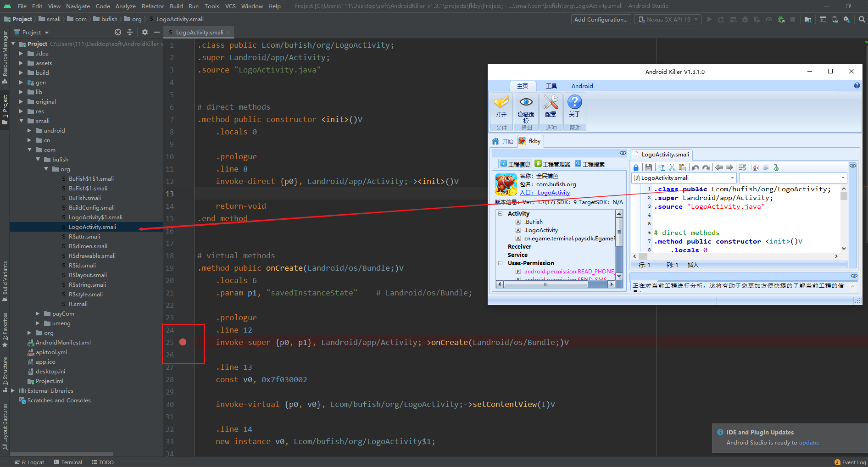Image resolution: width=868 pixels, height=467 pixels.
Task: Open Nexus 5X API 19 device dropdown
Action: [668, 19]
